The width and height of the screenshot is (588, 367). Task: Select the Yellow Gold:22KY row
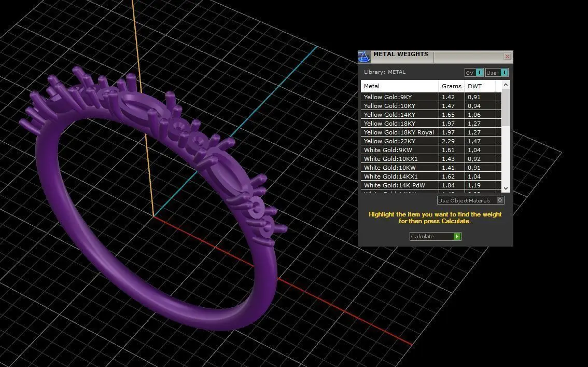(x=431, y=141)
